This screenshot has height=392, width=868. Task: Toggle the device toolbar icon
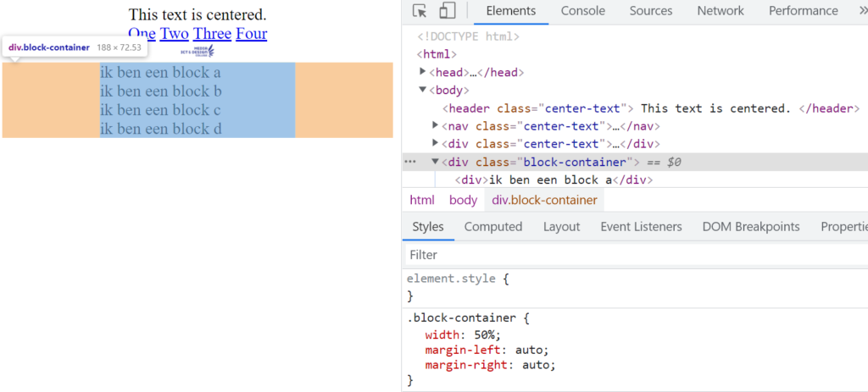click(447, 11)
